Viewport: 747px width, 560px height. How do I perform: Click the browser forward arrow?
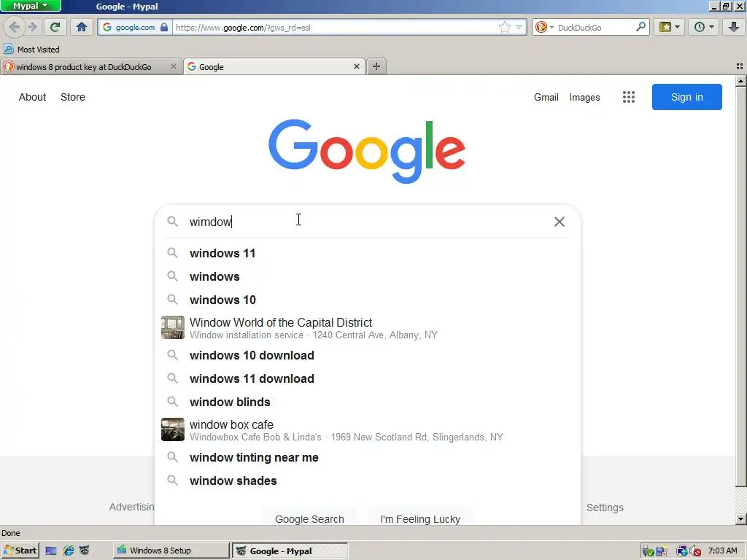pos(32,27)
